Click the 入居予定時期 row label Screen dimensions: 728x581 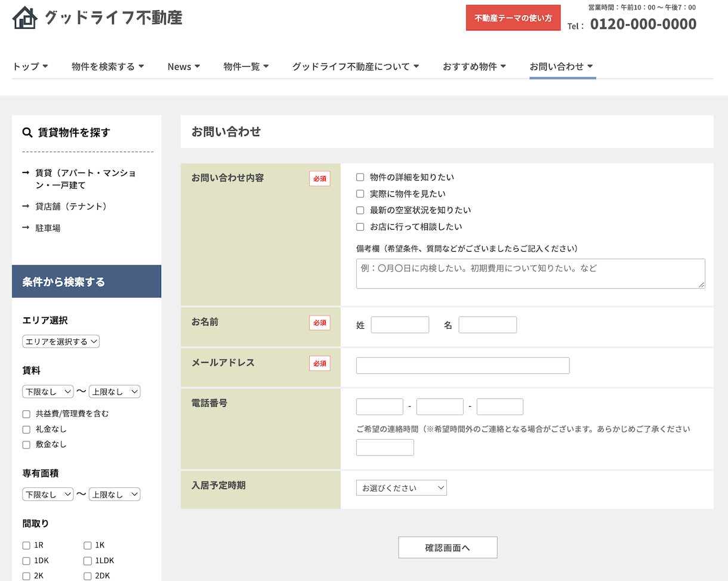coord(218,486)
